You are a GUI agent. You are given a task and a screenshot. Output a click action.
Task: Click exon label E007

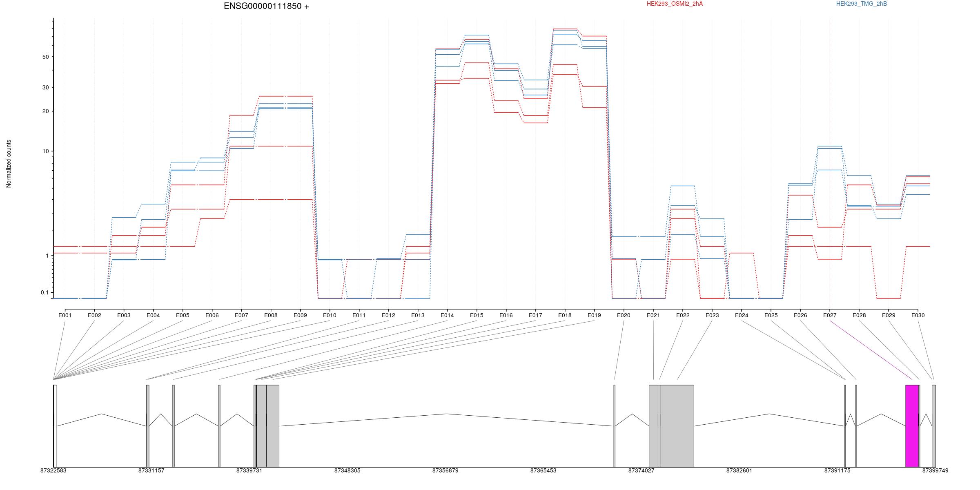pyautogui.click(x=241, y=315)
